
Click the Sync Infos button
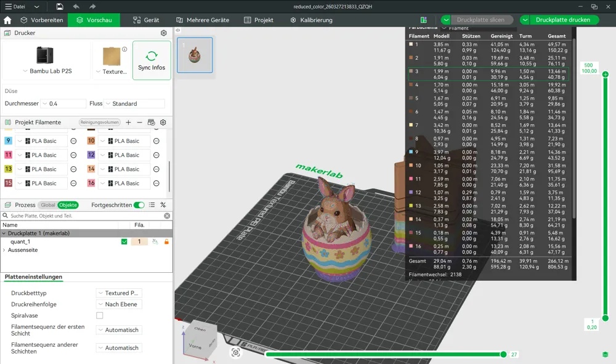[152, 60]
